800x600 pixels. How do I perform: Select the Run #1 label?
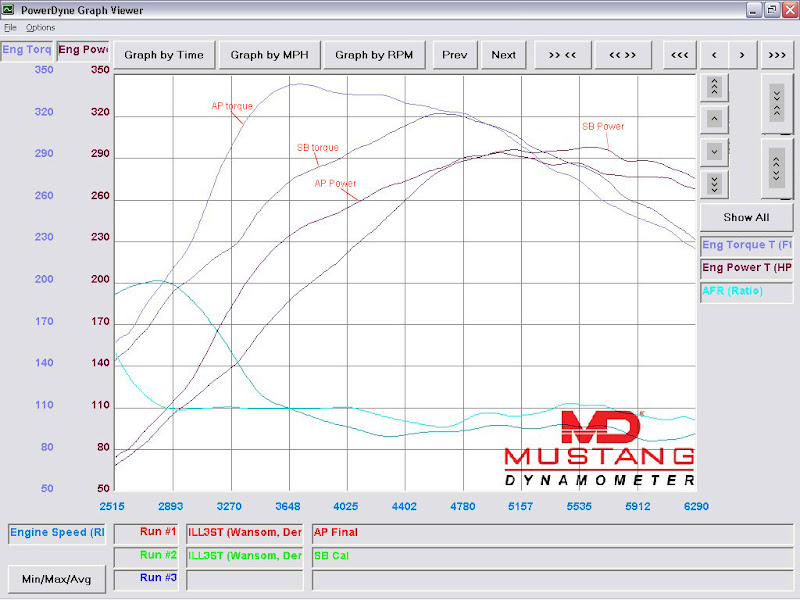(146, 532)
